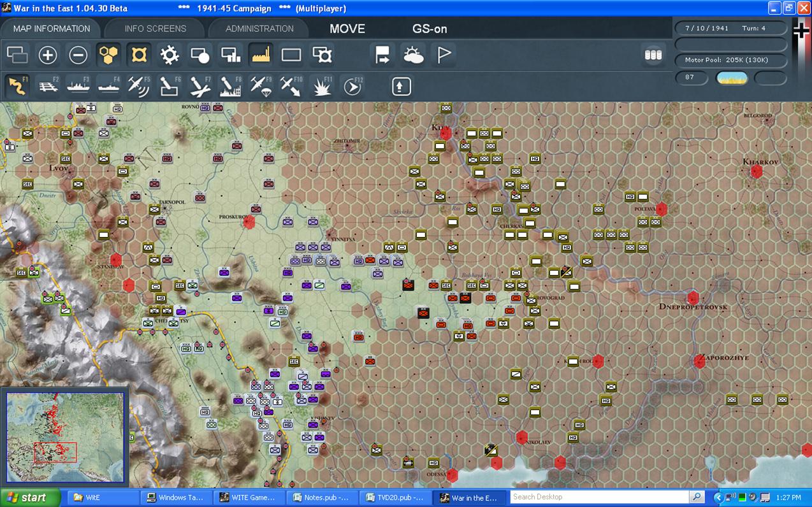The image size is (812, 507).
Task: Select F2 rail move mode icon
Action: pyautogui.click(x=48, y=86)
